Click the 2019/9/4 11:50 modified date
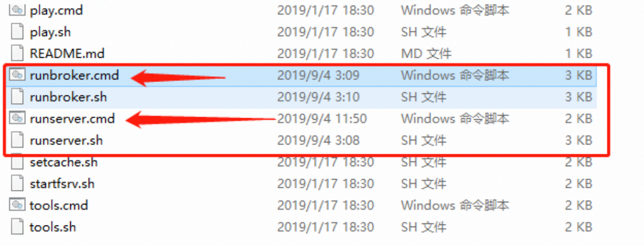 click(322, 119)
